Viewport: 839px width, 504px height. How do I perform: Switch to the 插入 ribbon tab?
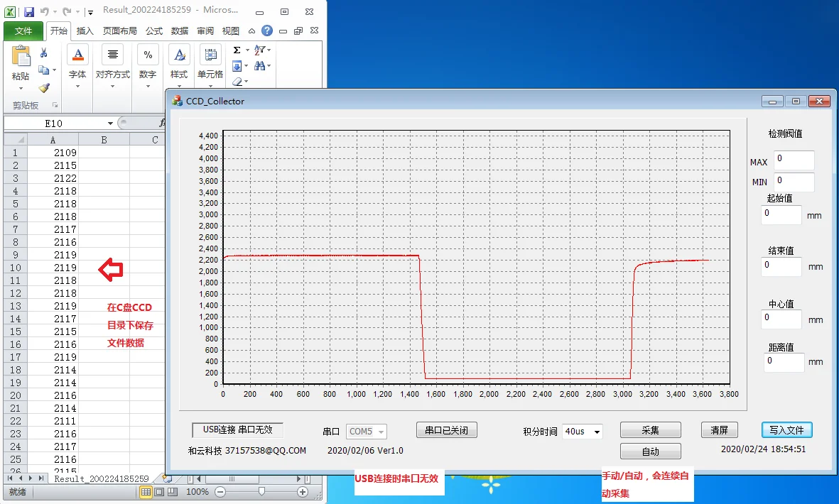point(85,31)
